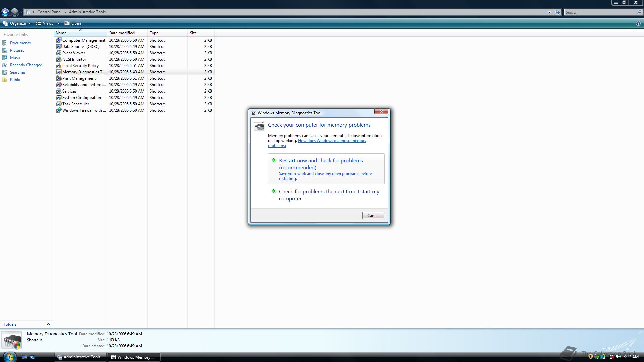Click the Documents favorite link icon
The image size is (644, 362).
5,43
